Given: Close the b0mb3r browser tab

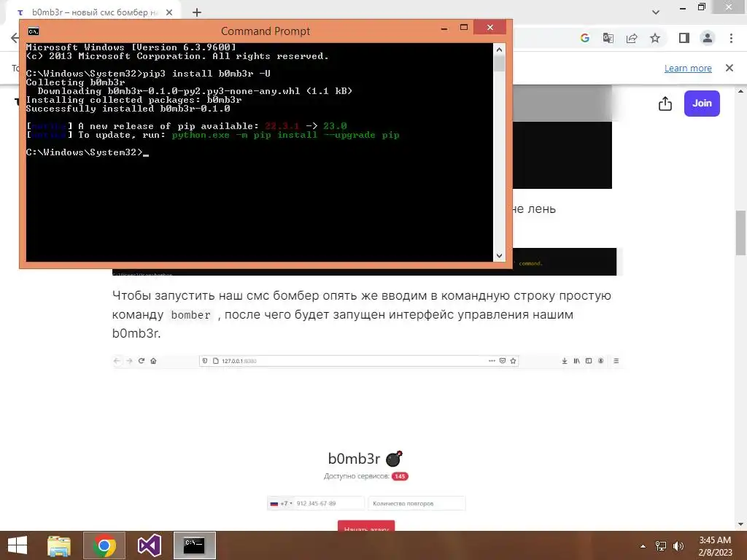Looking at the screenshot, I should (x=169, y=12).
